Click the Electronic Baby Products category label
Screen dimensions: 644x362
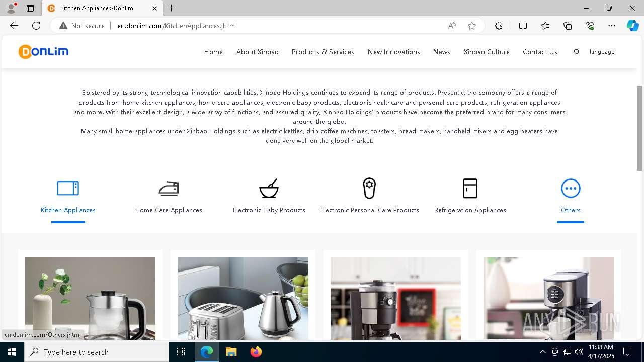click(x=269, y=210)
